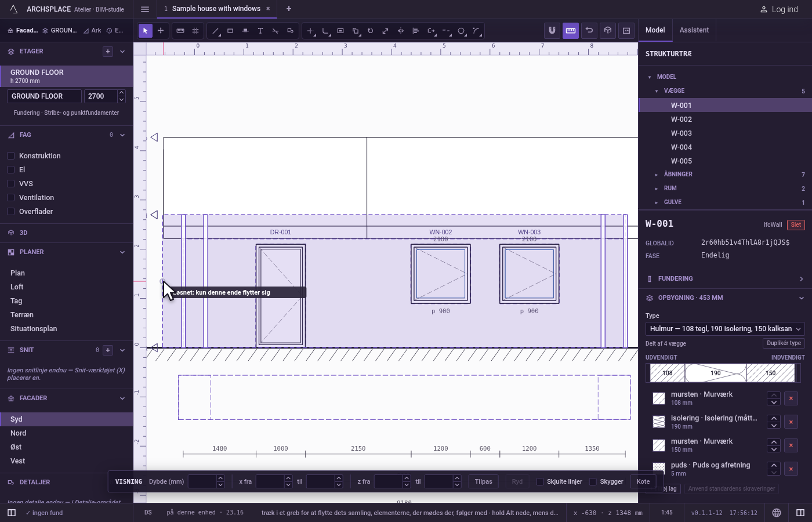This screenshot has width=812, height=522.
Task: Expand the FUNDERING section chevron
Action: point(802,279)
